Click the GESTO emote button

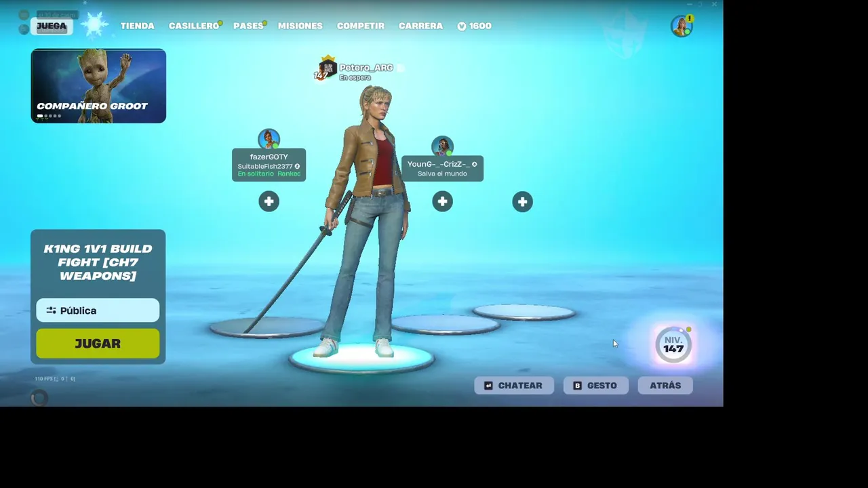coord(595,386)
